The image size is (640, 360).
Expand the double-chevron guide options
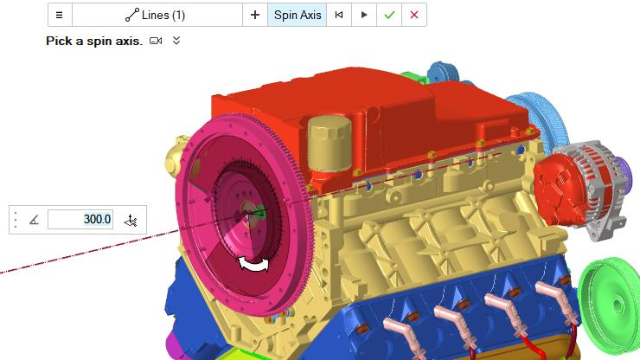pos(176,40)
